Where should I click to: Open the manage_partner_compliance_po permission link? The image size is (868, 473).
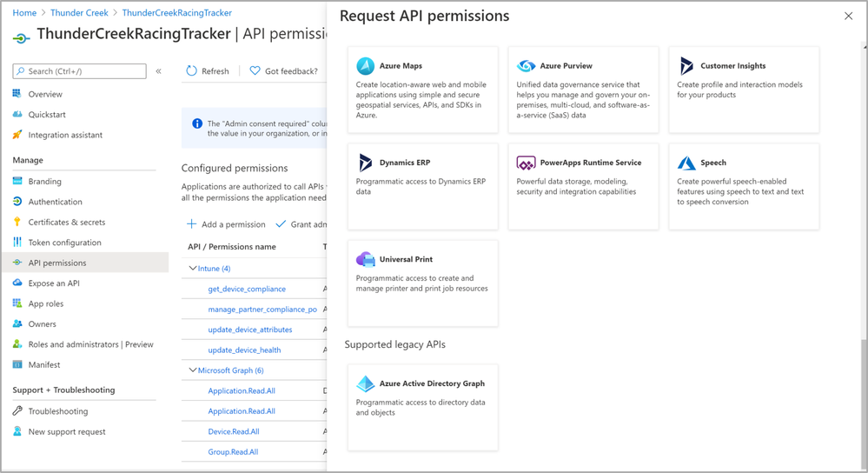tap(262, 309)
